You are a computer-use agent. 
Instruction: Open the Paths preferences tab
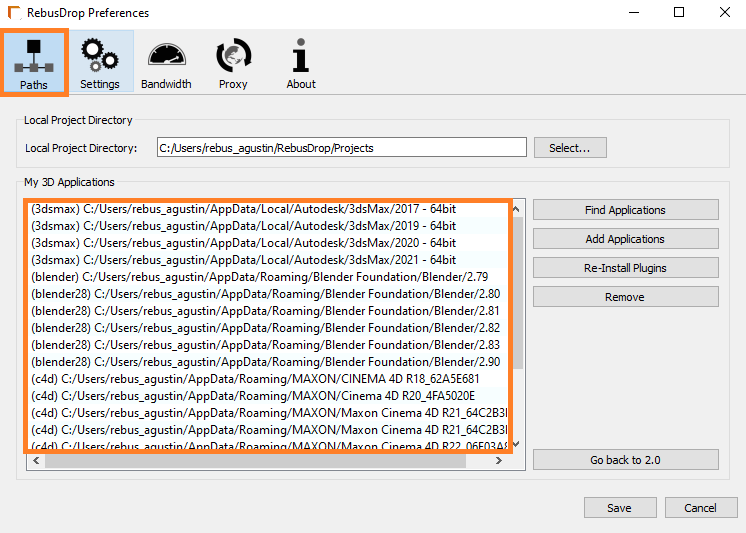click(x=34, y=62)
